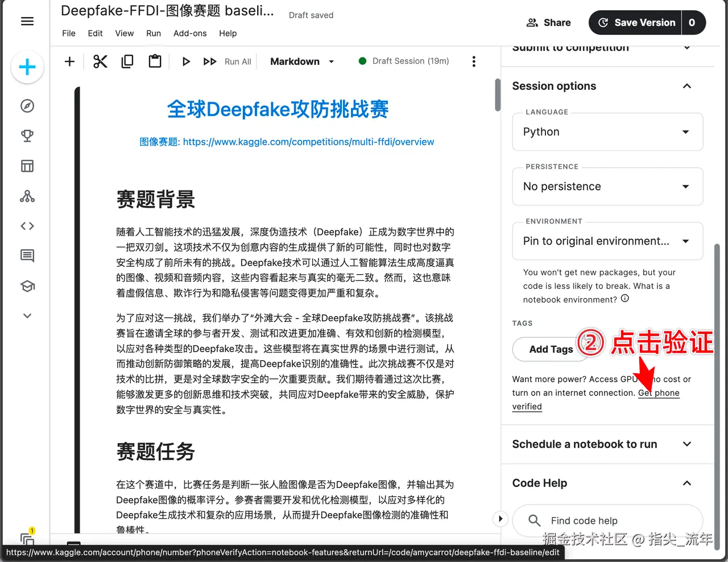Paste cell using clipboard icon

[x=155, y=61]
